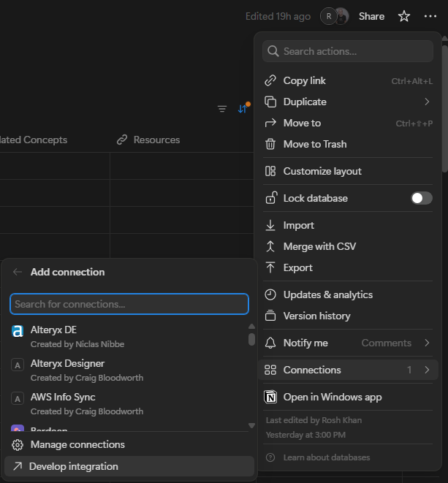
Task: Click the connections list scroll up arrow
Action: click(251, 326)
